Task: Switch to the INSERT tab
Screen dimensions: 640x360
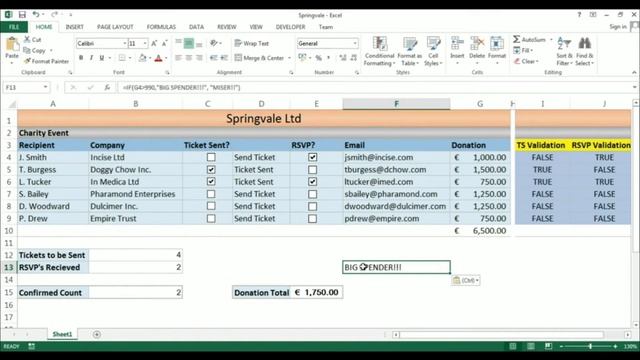Action: [x=74, y=27]
